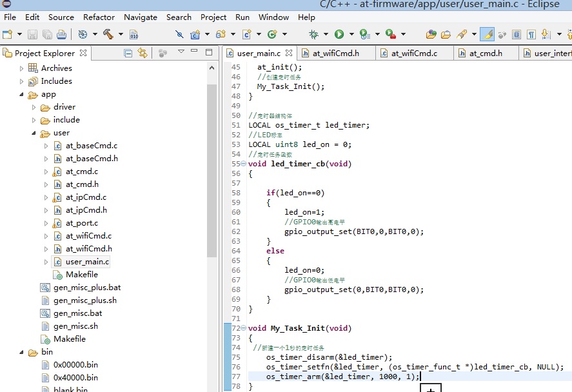Open External Tools dropdown arrow
This screenshot has width=572, height=392.
click(x=403, y=34)
